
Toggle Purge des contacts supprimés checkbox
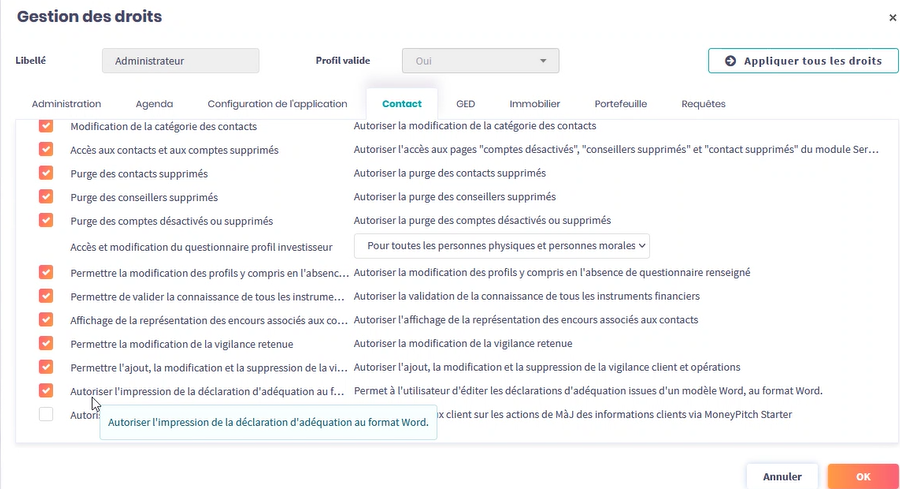point(46,173)
